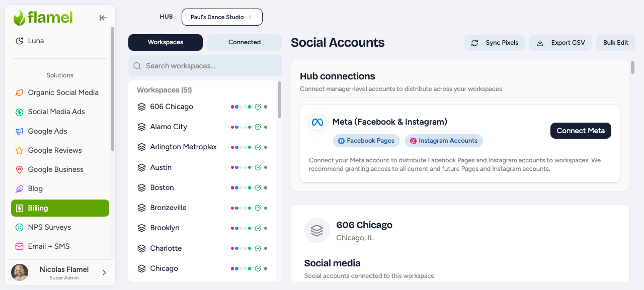Focus the Search workspaces field
This screenshot has width=644, height=290.
point(205,66)
